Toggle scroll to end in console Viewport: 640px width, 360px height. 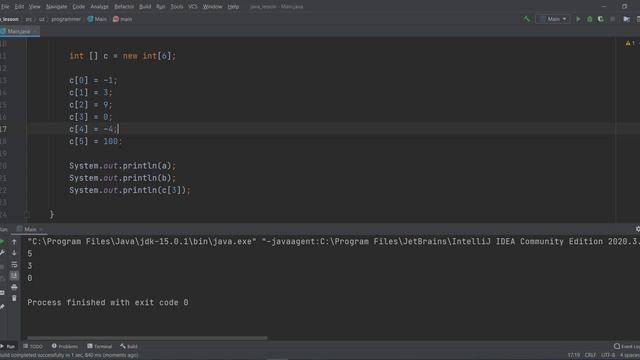[14, 276]
